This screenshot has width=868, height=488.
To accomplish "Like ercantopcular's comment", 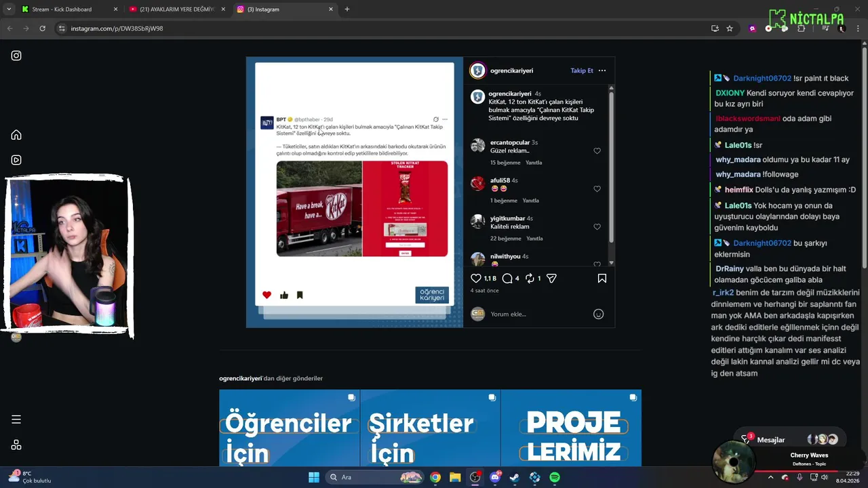I will (597, 151).
